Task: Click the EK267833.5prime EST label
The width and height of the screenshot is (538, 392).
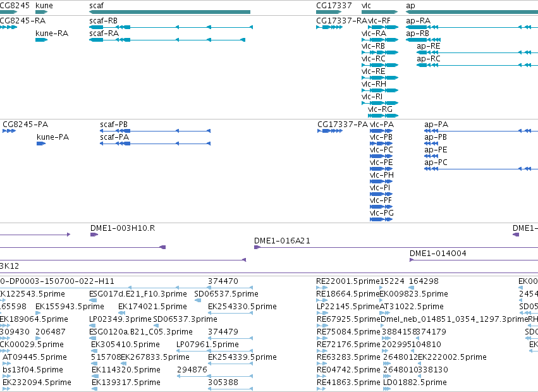Action: (x=155, y=357)
